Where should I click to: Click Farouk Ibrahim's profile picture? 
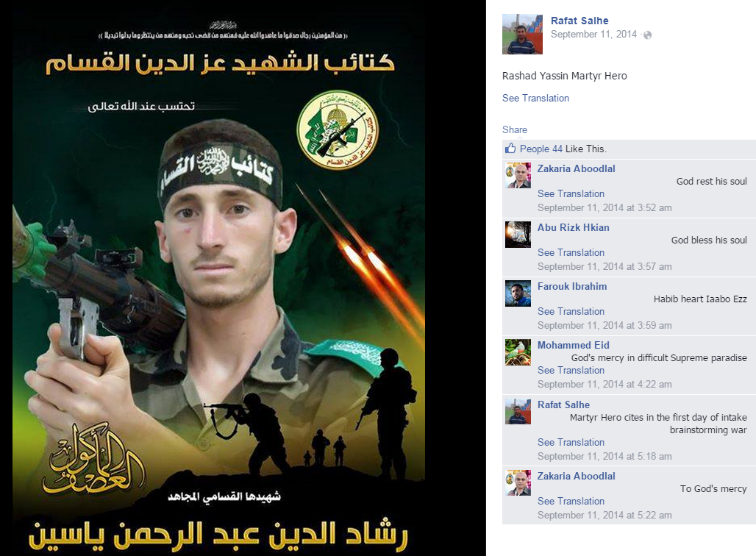click(x=518, y=293)
